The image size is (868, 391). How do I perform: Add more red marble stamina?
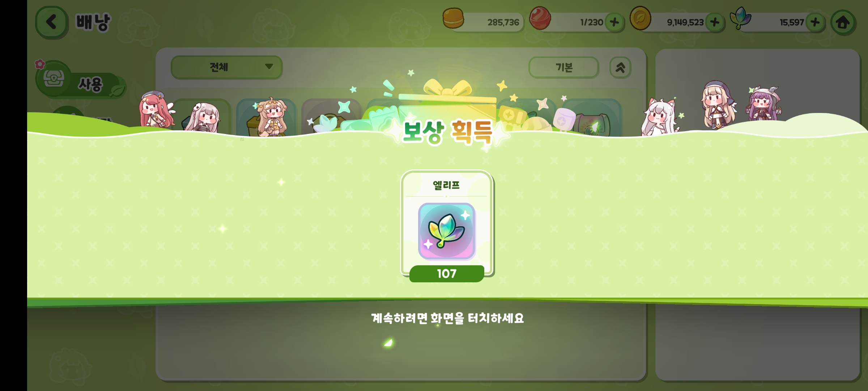click(x=614, y=22)
